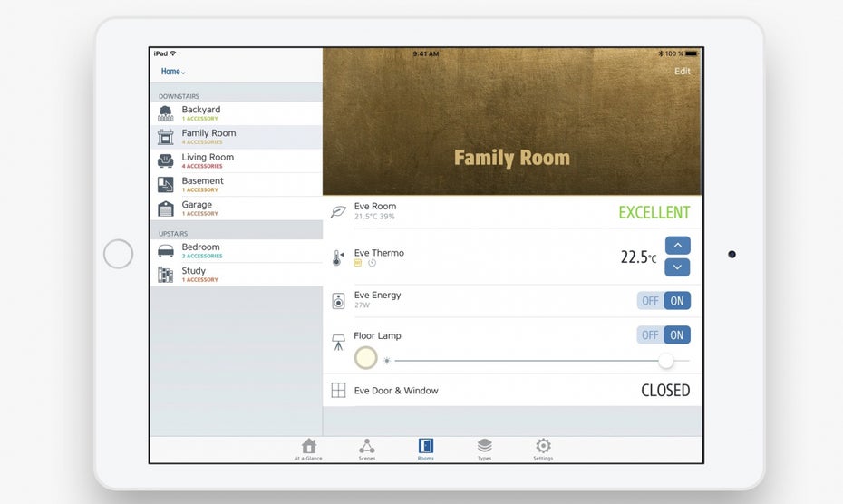Click the Family Room header image
This screenshot has width=843, height=504.
[512, 121]
